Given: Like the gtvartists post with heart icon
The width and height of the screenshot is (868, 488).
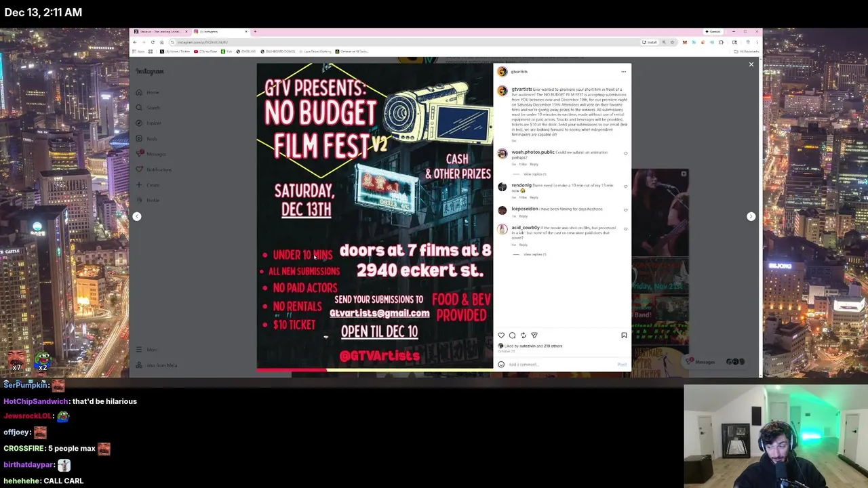Looking at the screenshot, I should pyautogui.click(x=501, y=335).
